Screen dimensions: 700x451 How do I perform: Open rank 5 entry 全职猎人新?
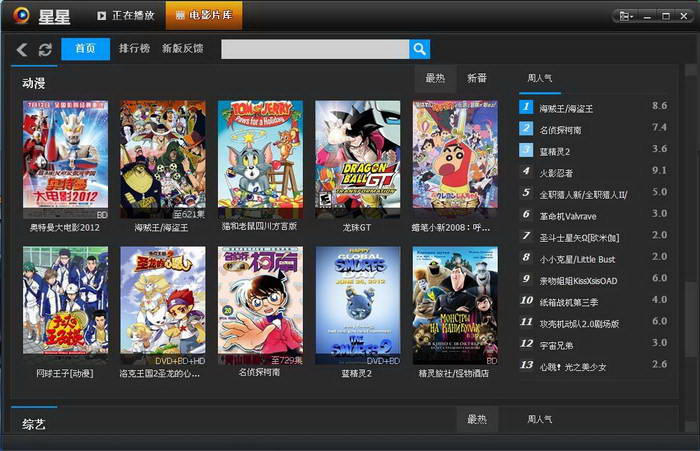583,195
